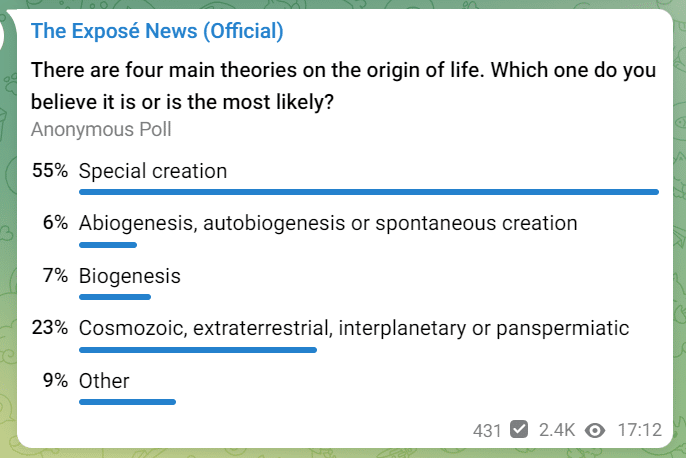
Task: Click the 17:12 message timestamp
Action: [x=639, y=430]
